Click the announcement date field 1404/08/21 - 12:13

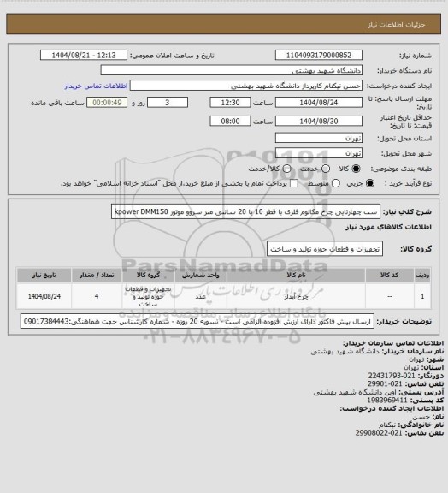(x=84, y=55)
